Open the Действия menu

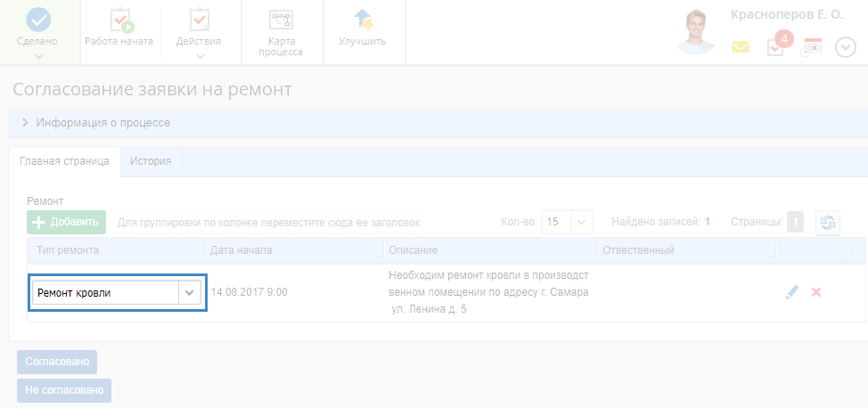tap(199, 32)
